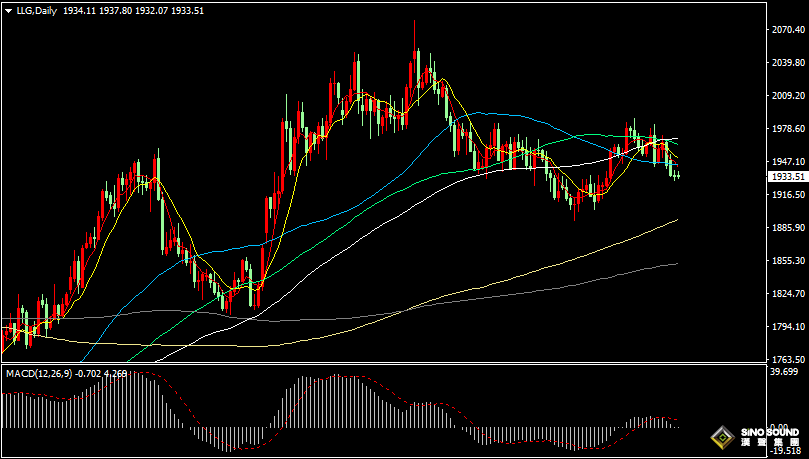Click the 39.699 MACD scale value

787,373
